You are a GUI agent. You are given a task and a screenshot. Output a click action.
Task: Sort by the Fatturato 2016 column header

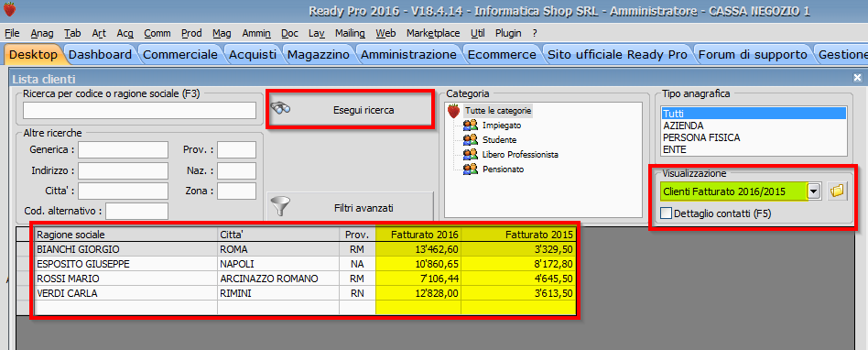(x=418, y=235)
